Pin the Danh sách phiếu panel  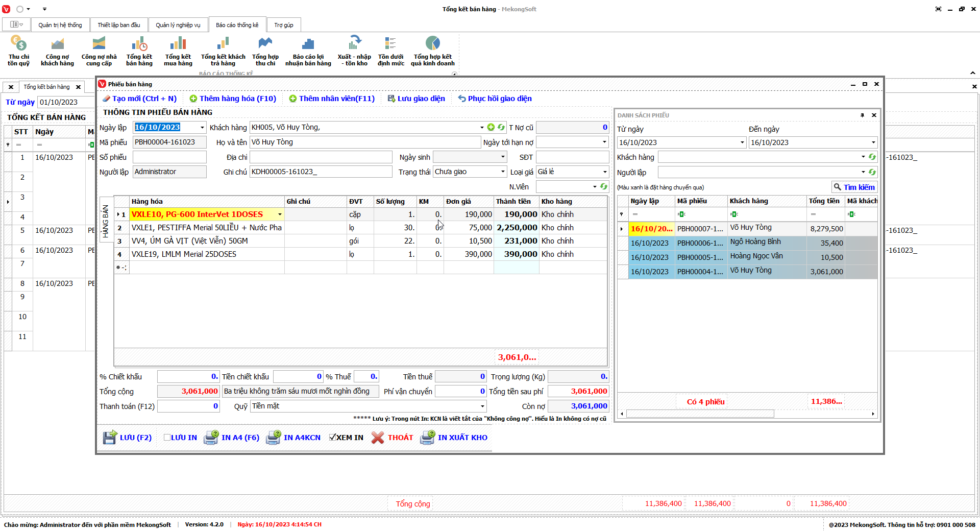pos(862,115)
